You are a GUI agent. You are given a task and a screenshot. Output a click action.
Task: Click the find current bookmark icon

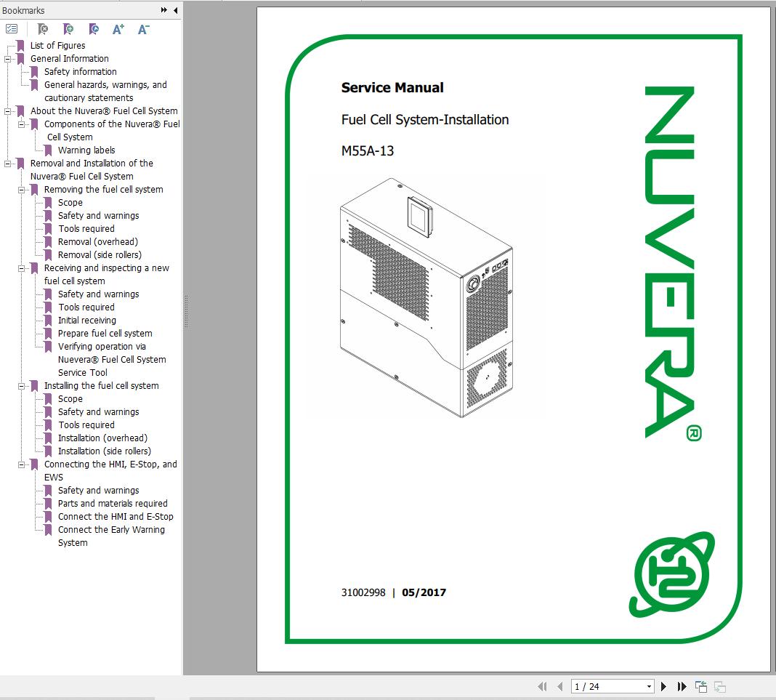(94, 29)
